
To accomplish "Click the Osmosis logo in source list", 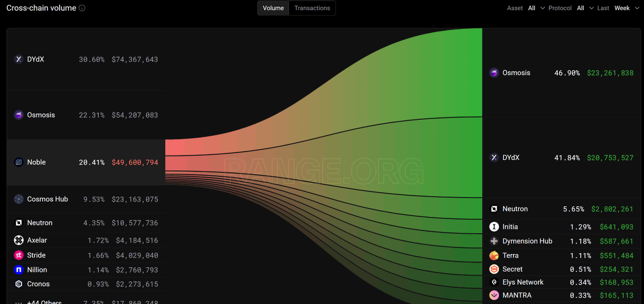I will 19,115.
